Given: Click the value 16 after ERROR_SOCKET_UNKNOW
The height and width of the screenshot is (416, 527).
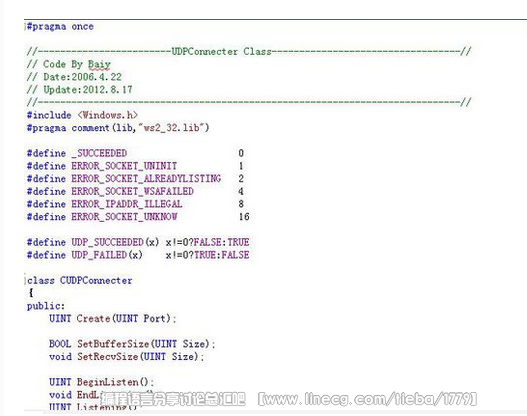Looking at the screenshot, I should 244,217.
